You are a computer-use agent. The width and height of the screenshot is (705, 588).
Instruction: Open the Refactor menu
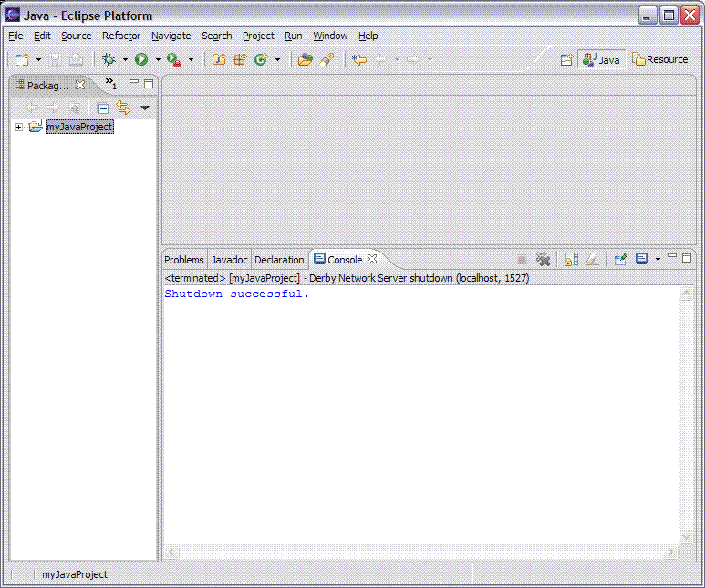(x=120, y=36)
